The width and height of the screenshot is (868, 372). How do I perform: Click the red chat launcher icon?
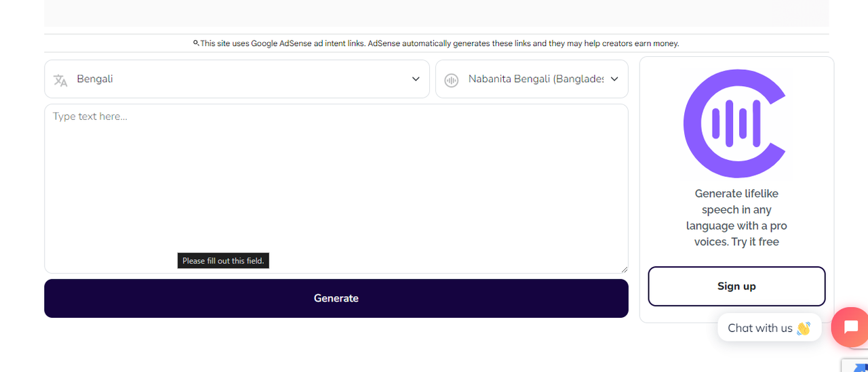click(x=850, y=327)
